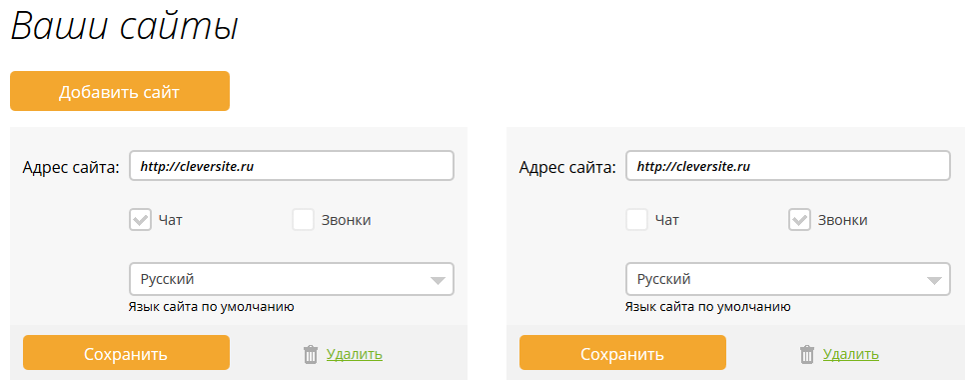Open the Русский language dropdown in the second card

click(787, 279)
